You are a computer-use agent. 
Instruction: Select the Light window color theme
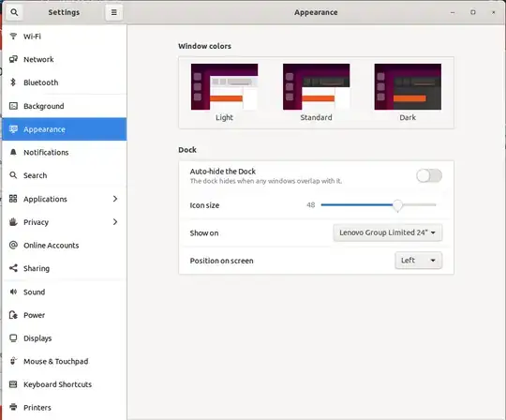(224, 87)
